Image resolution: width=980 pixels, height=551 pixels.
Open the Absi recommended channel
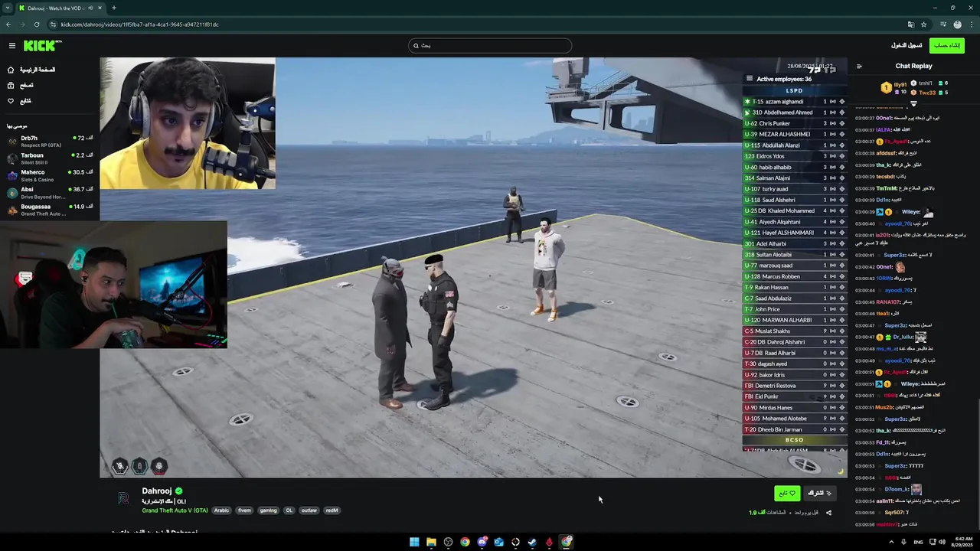tap(50, 192)
